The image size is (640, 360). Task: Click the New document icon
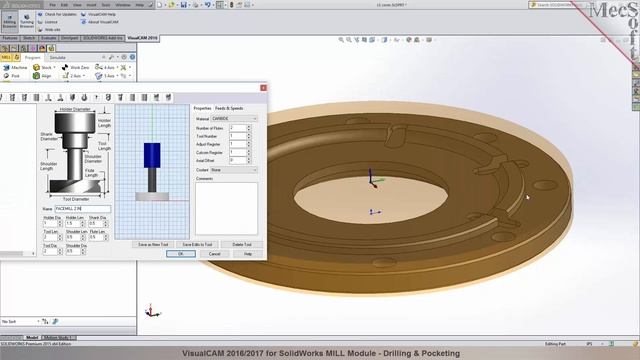(159, 5)
